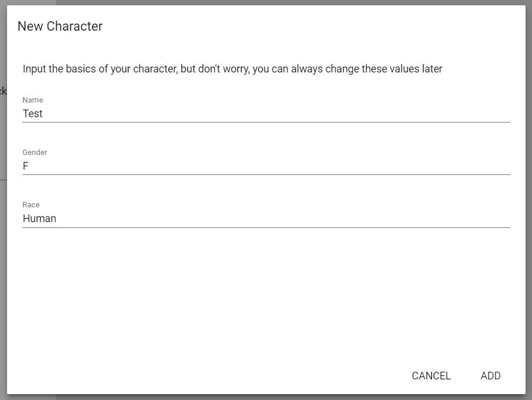Click the Name input field

pos(265,114)
